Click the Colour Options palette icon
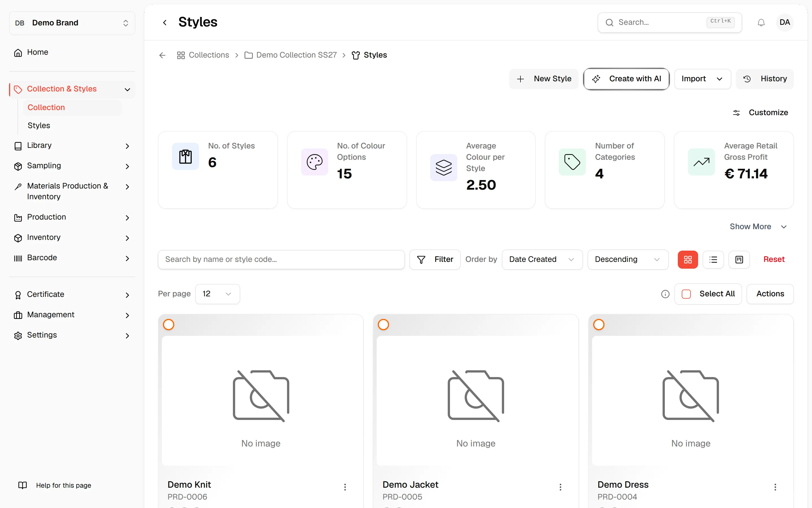Viewport: 812px width, 508px height. (314, 162)
